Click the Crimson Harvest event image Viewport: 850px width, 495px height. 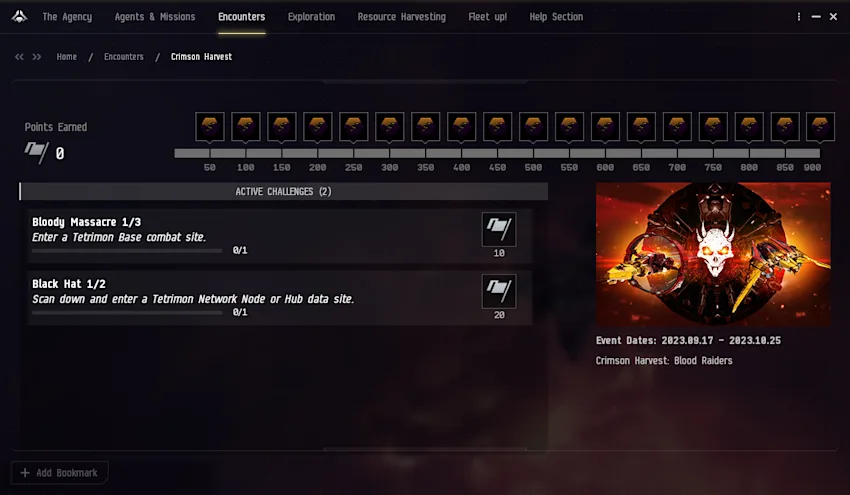click(x=713, y=254)
